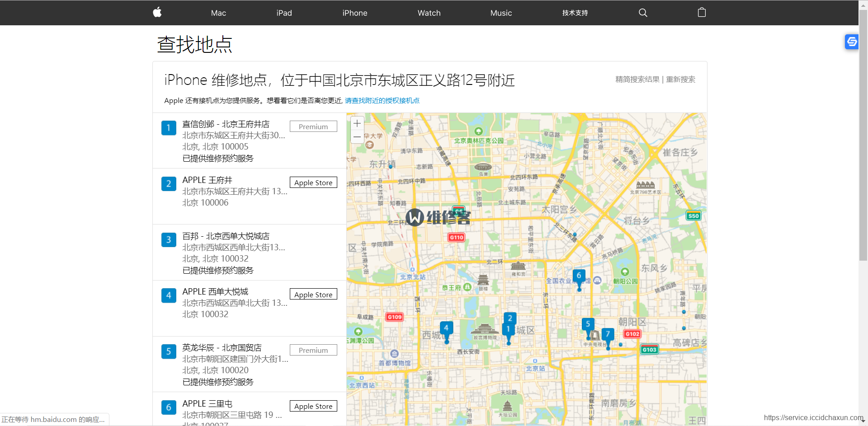Click 北京市朝阳区建国门外大街1... address text

235,359
